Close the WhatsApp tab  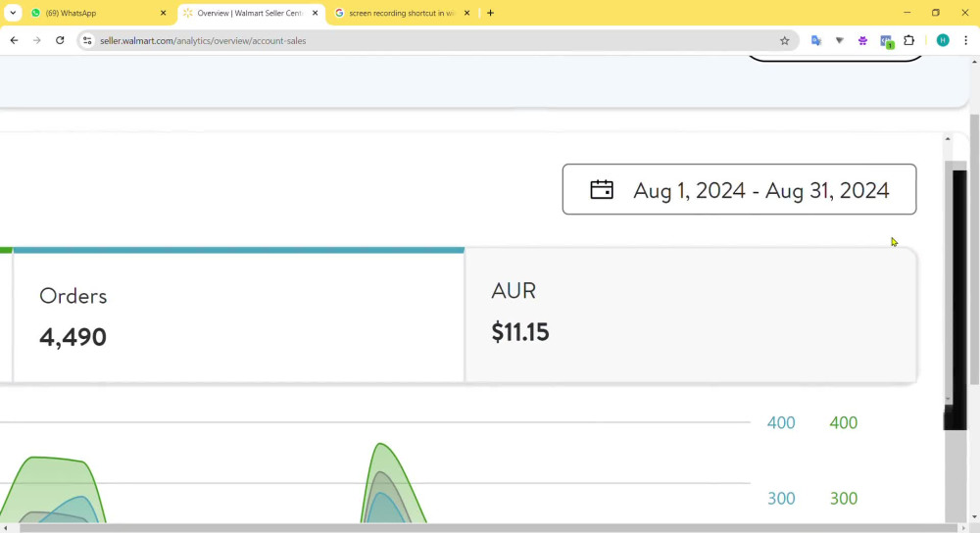[x=163, y=13]
